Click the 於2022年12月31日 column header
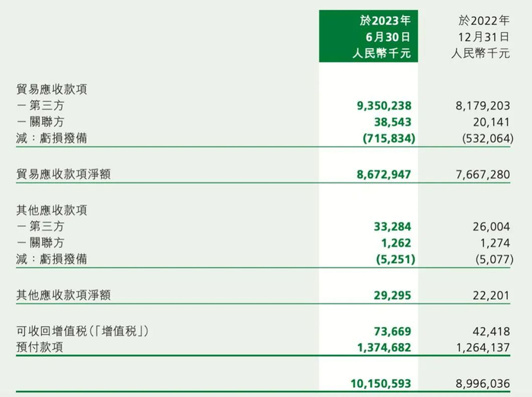The height and width of the screenshot is (397, 532). tap(483, 36)
